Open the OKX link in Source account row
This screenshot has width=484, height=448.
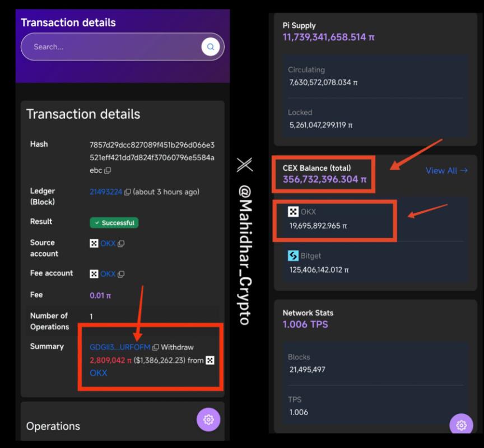[108, 244]
